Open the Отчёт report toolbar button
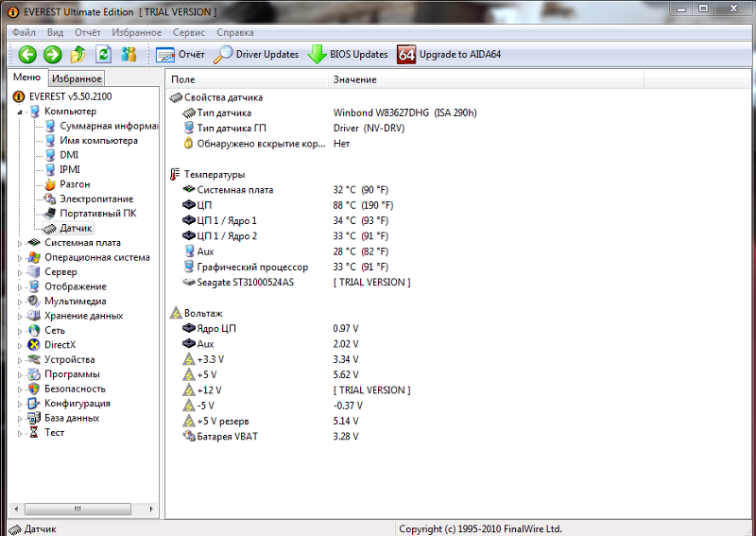 [180, 55]
